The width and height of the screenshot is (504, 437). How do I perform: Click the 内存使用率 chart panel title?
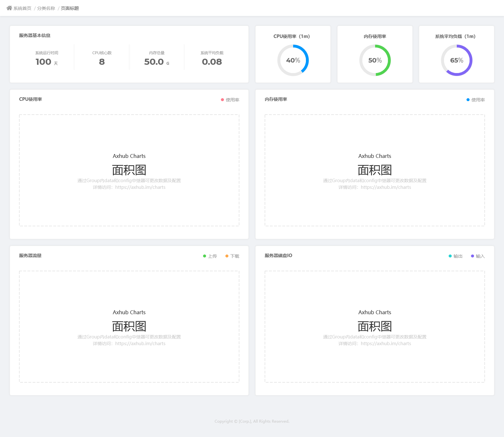(x=276, y=99)
